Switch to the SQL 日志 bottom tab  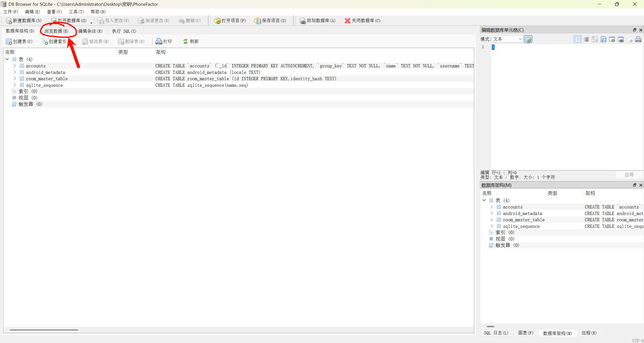coord(496,333)
